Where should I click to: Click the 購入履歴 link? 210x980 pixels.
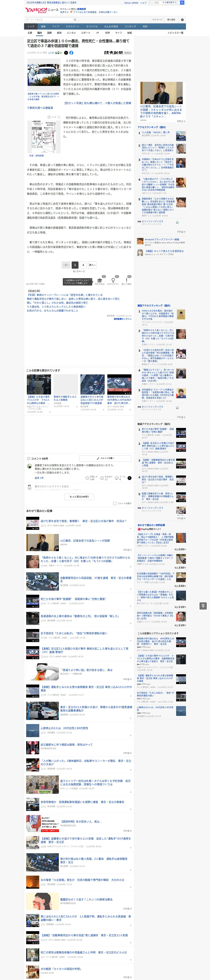click(171, 19)
